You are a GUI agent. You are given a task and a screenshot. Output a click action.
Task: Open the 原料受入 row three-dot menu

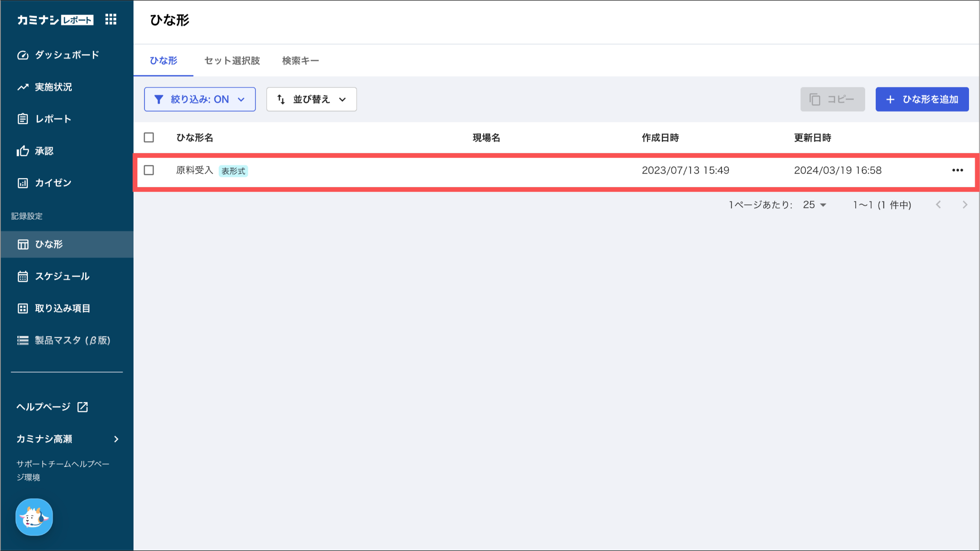[x=957, y=170]
